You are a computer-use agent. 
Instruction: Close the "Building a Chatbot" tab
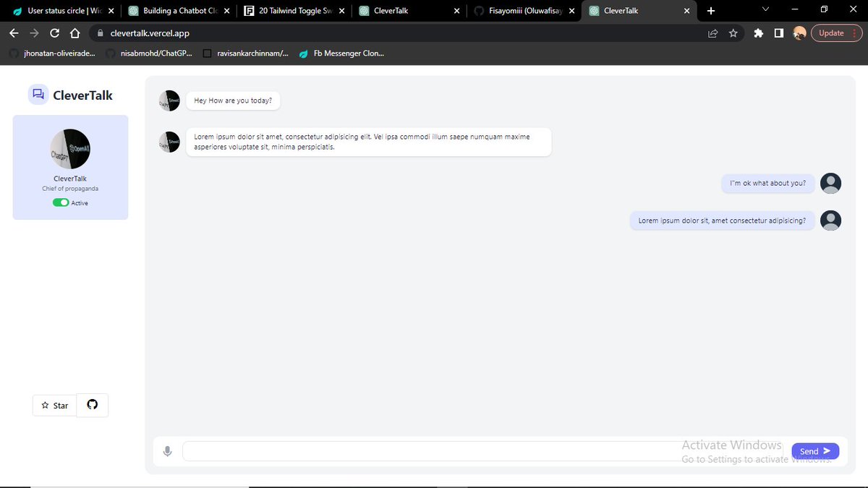pos(227,11)
